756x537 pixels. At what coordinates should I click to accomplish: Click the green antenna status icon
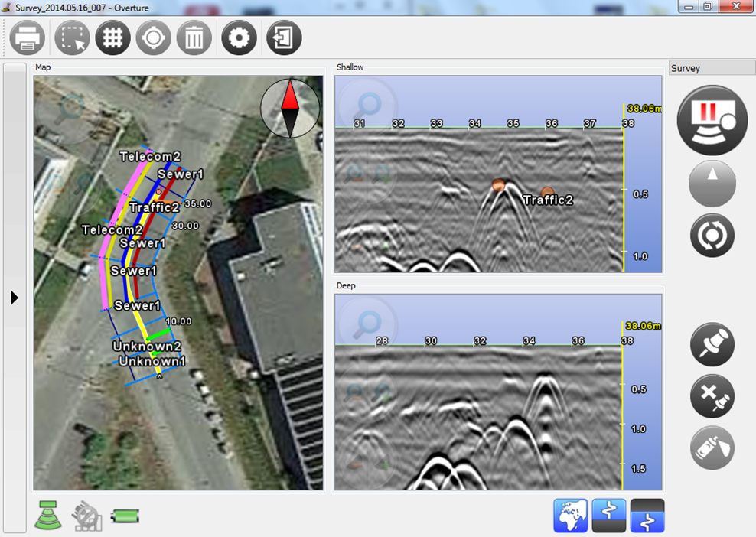pyautogui.click(x=48, y=516)
